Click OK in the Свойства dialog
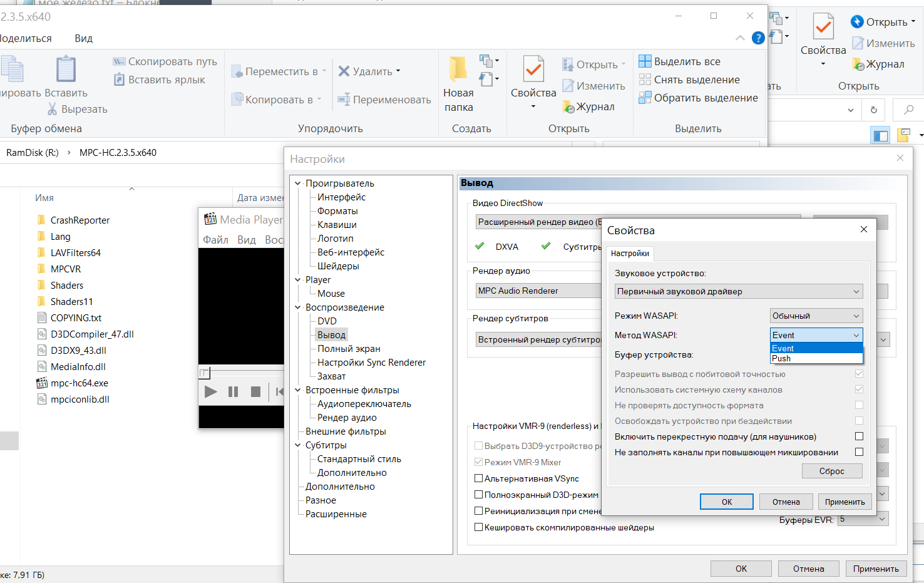Screen dimensions: 924x583 click(x=727, y=502)
